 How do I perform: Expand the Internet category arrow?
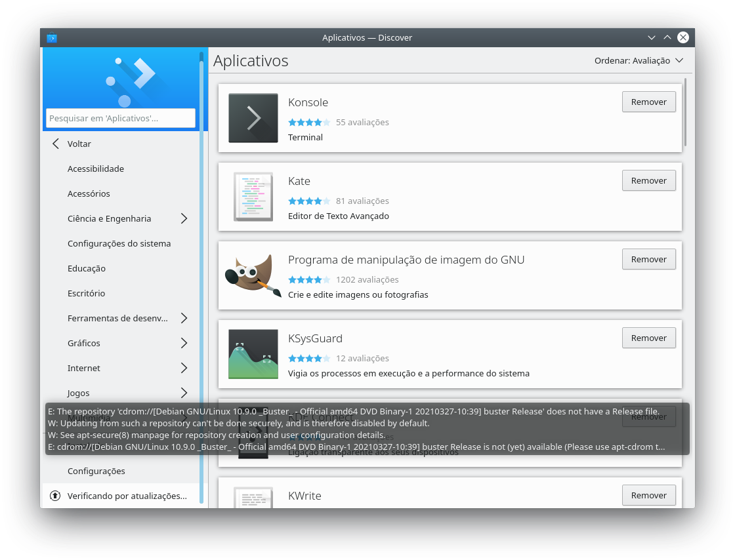pos(184,368)
